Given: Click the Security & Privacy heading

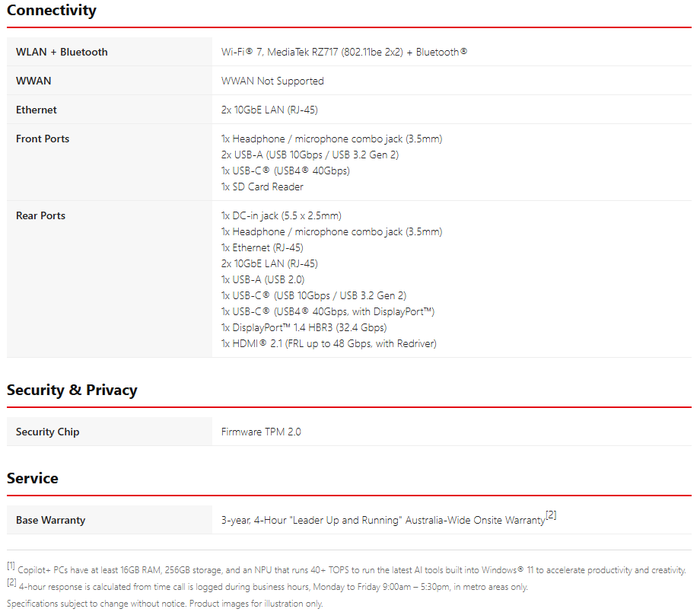Looking at the screenshot, I should [x=72, y=390].
